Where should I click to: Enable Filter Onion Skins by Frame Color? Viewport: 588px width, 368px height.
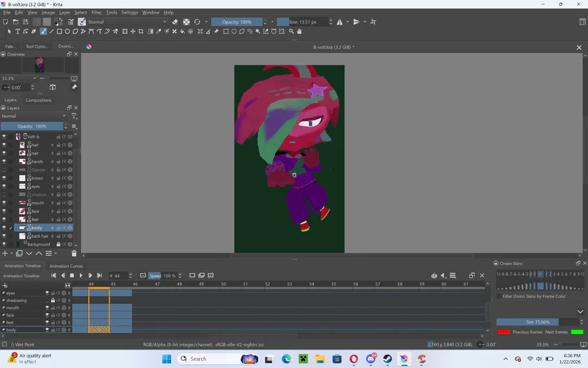click(x=499, y=296)
